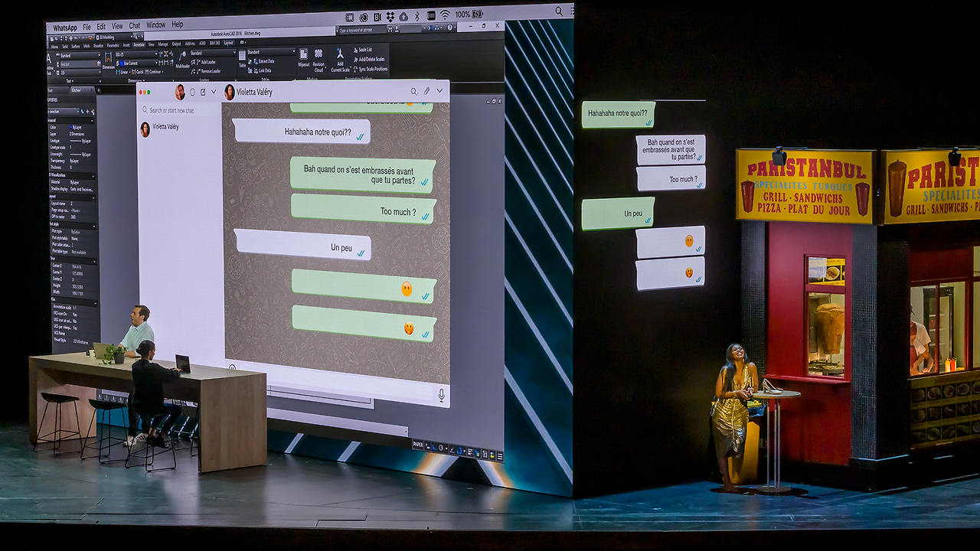Open the status bar customization menu icon

pos(500,455)
